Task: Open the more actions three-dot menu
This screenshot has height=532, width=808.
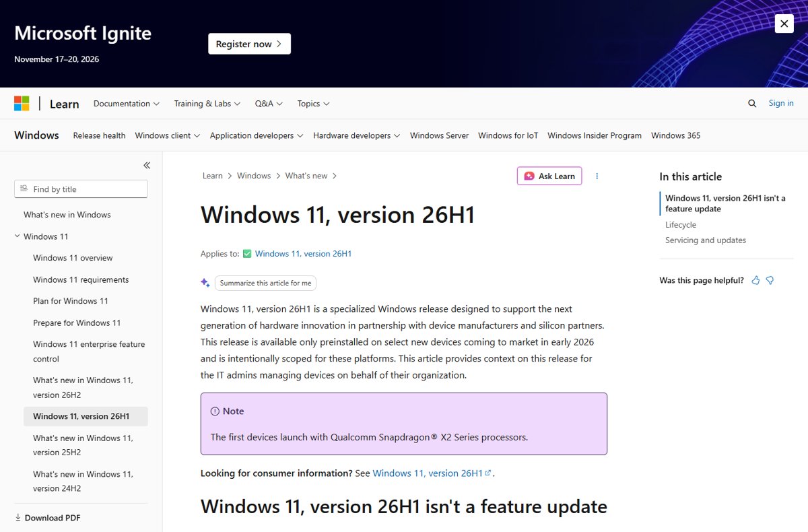Action: coord(597,176)
